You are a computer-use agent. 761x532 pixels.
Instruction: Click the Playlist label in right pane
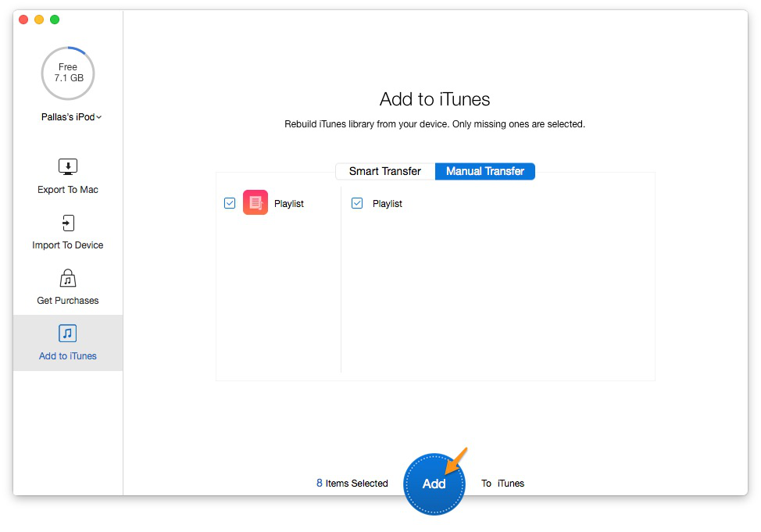pyautogui.click(x=388, y=203)
